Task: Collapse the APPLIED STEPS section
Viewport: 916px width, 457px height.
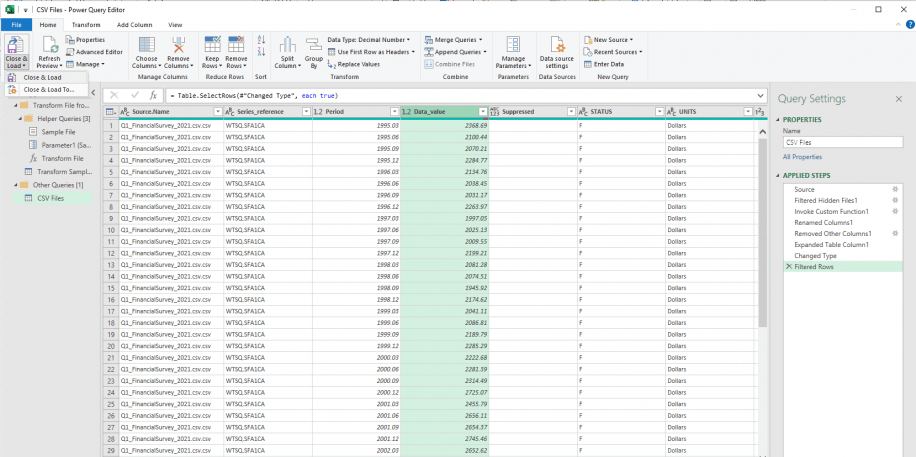Action: pyautogui.click(x=778, y=176)
